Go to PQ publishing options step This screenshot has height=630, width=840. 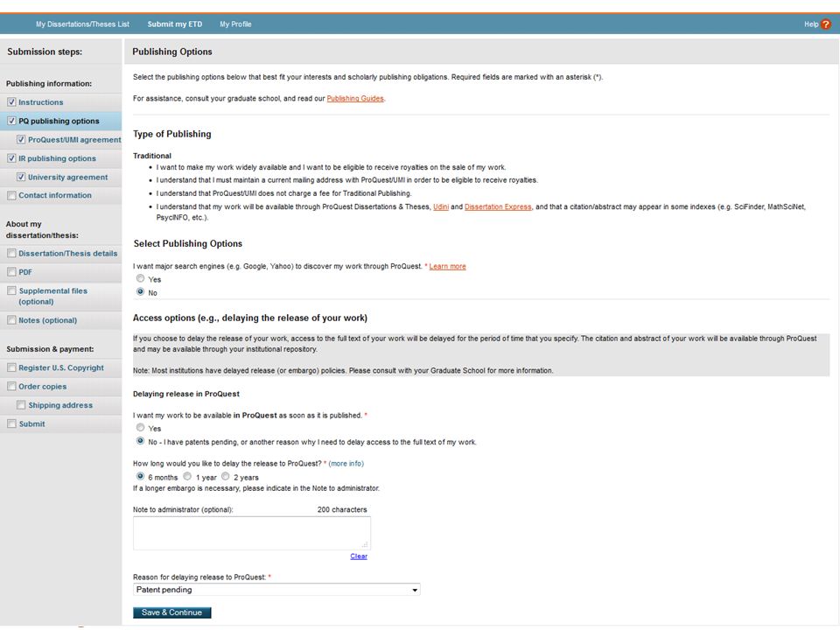(x=59, y=121)
